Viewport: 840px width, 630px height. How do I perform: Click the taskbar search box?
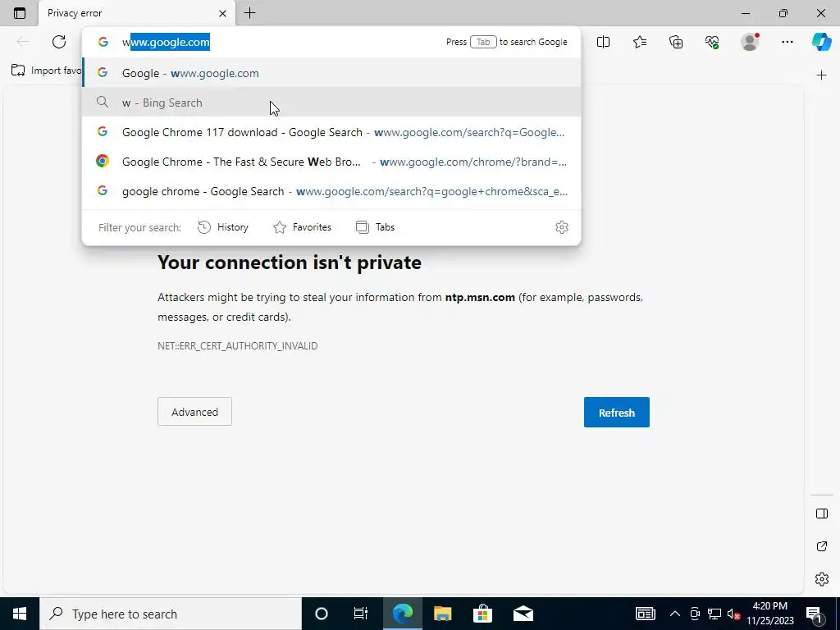[171, 614]
